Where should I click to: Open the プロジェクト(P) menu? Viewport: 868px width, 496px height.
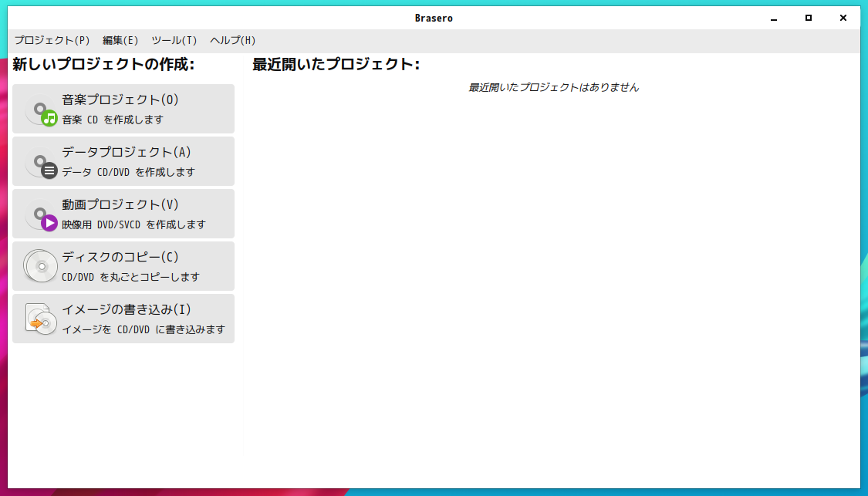coord(52,40)
